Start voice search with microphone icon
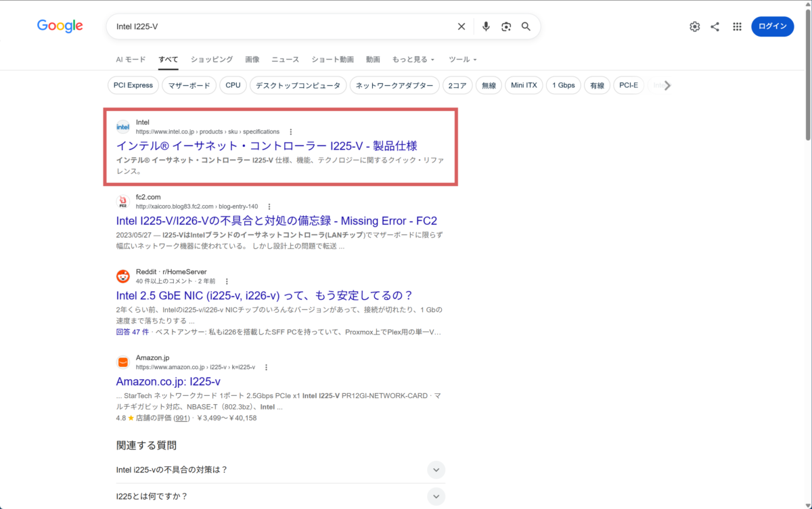Screen dimensions: 812x509 tap(486, 26)
